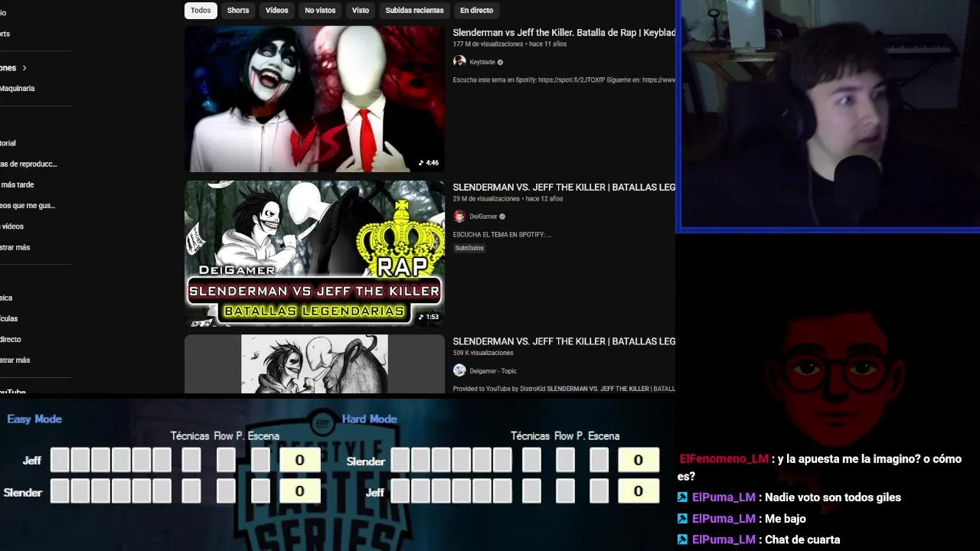Select the Subidas recientes filter chip
This screenshot has height=551, width=980.
coord(414,10)
